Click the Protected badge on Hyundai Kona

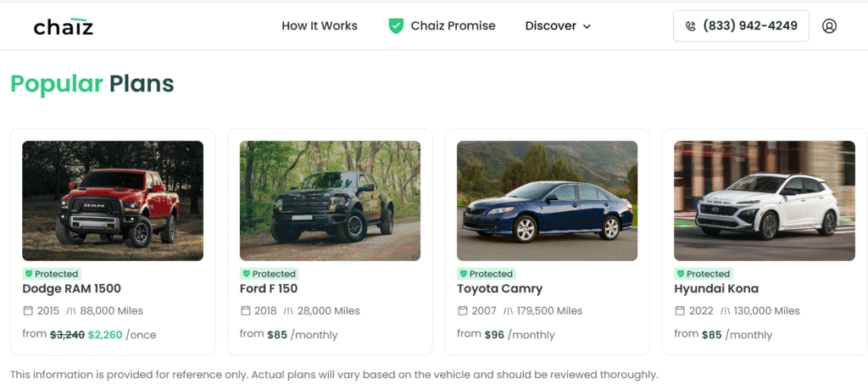click(703, 274)
